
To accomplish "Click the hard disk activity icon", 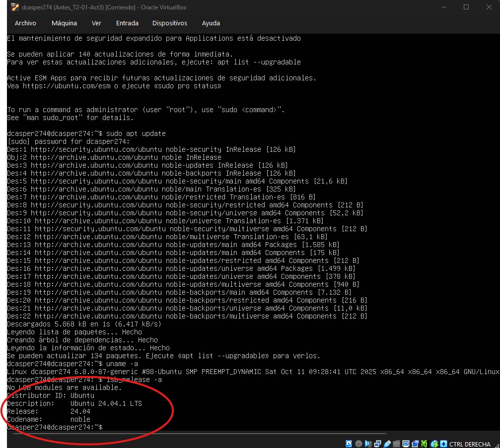I will pyautogui.click(x=349, y=444).
